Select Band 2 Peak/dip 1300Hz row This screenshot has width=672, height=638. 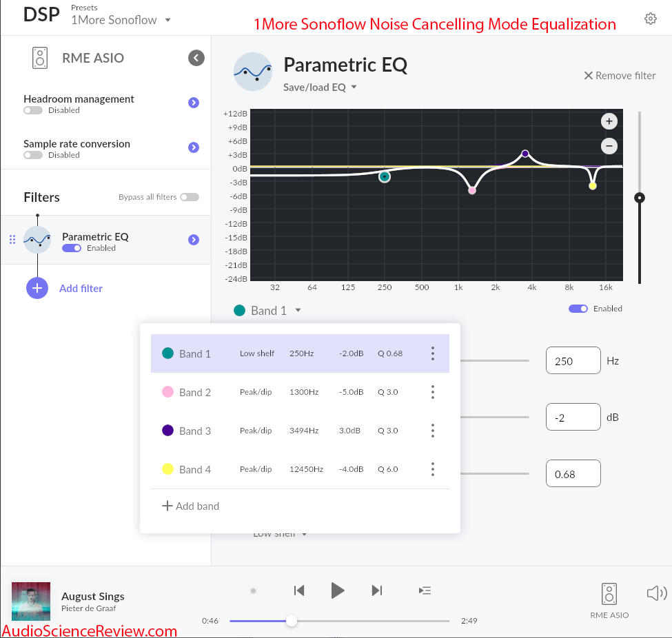pyautogui.click(x=300, y=392)
